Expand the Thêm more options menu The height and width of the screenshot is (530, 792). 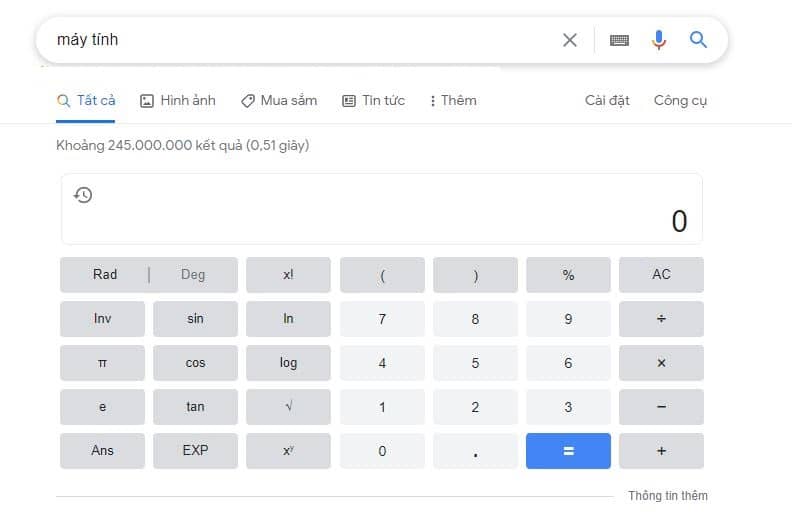452,100
